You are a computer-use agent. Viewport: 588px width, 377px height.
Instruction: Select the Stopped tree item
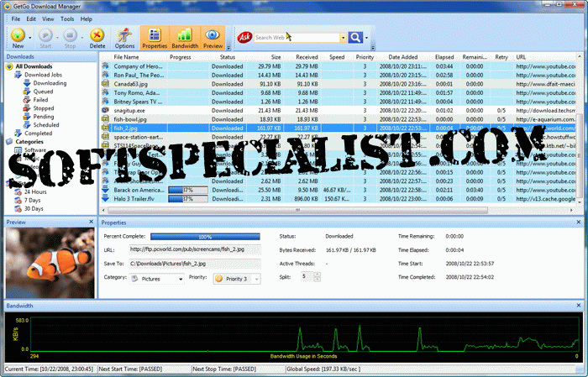(44, 108)
